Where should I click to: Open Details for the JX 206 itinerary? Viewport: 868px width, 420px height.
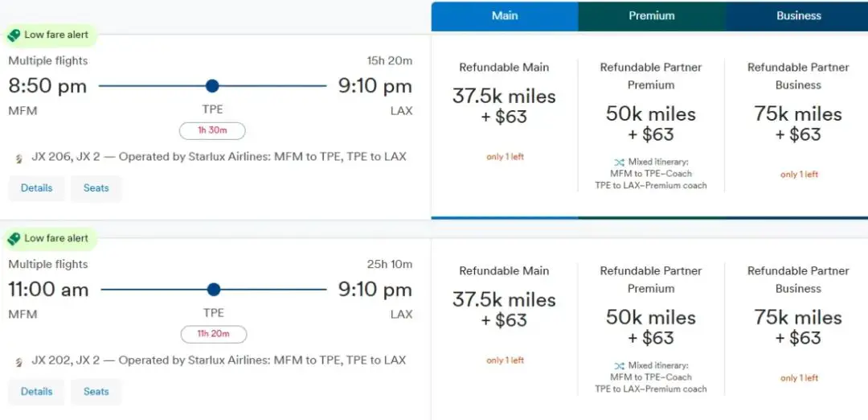[x=37, y=188]
